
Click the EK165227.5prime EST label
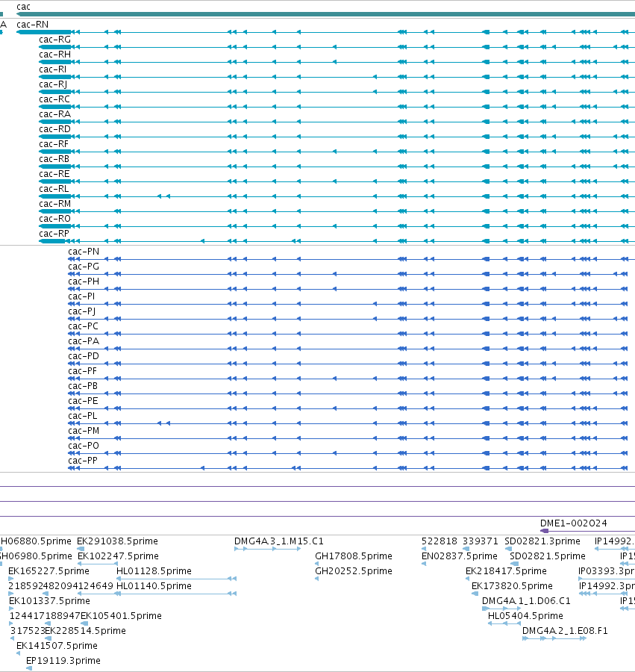coord(49,571)
